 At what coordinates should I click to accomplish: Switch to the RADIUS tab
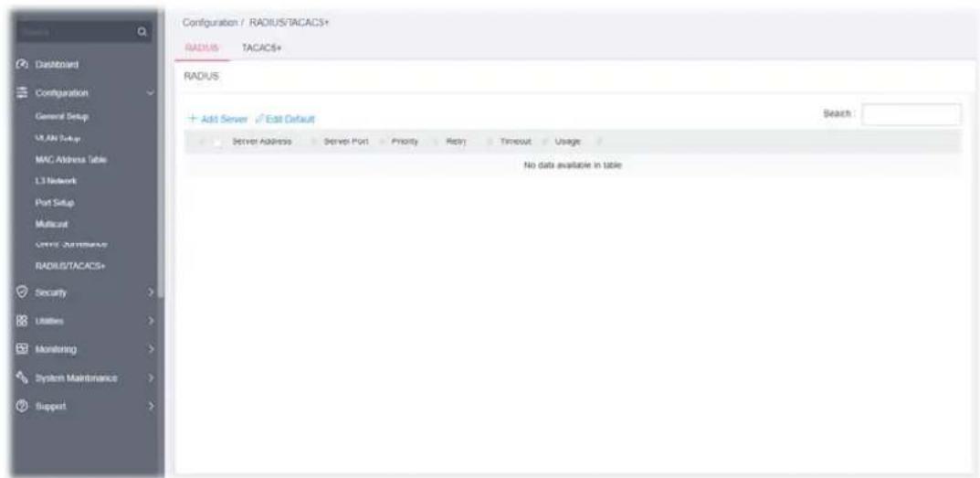click(x=202, y=48)
